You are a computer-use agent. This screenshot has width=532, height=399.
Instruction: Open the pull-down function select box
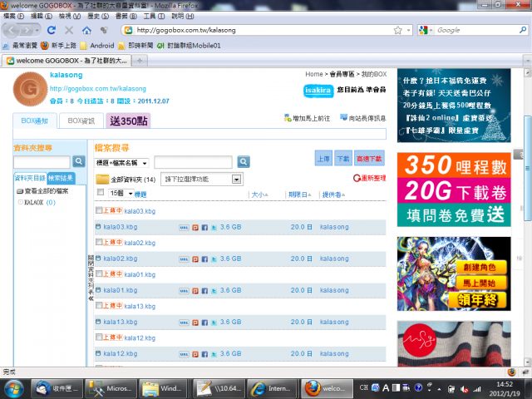coord(202,180)
